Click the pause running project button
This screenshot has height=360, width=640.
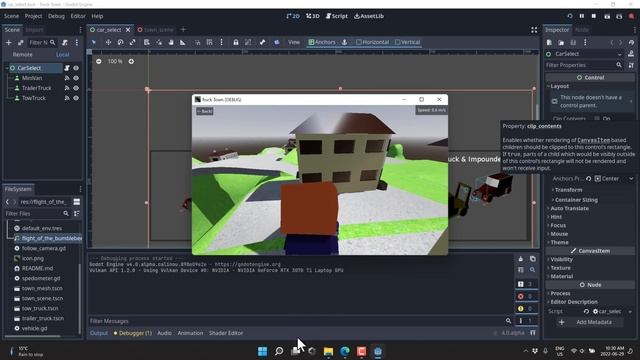click(582, 16)
